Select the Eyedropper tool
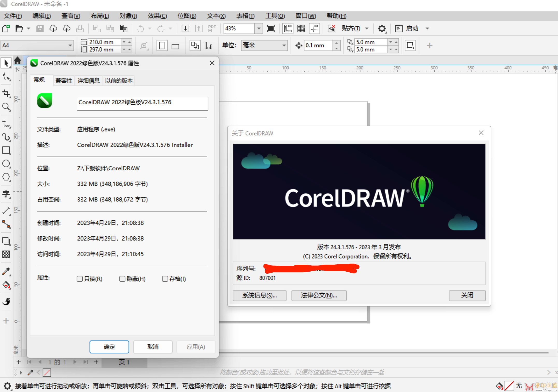558x392 pixels. 6,271
